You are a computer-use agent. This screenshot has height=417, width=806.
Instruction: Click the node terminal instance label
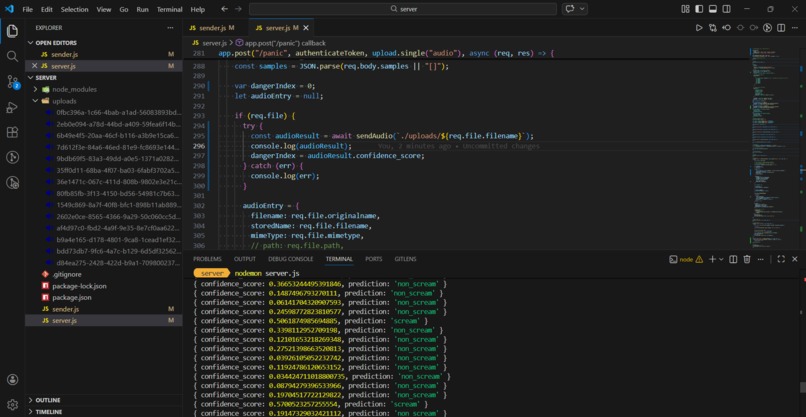[x=686, y=259]
